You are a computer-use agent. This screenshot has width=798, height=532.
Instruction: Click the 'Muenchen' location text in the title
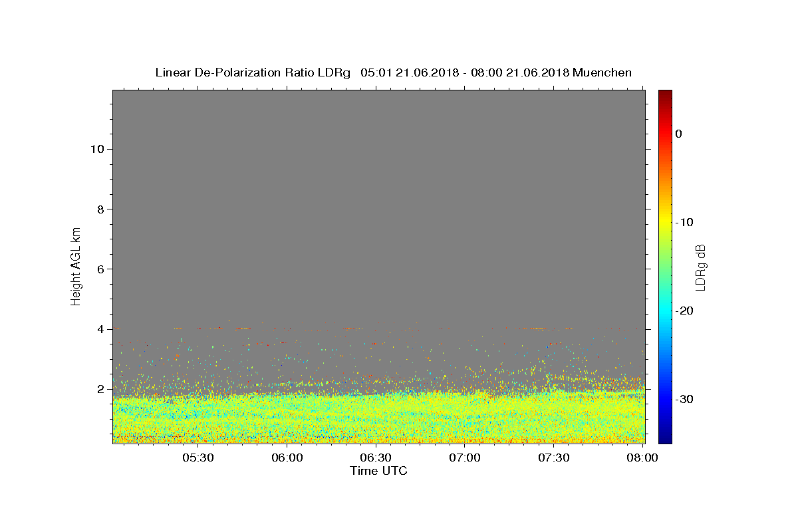coord(602,72)
